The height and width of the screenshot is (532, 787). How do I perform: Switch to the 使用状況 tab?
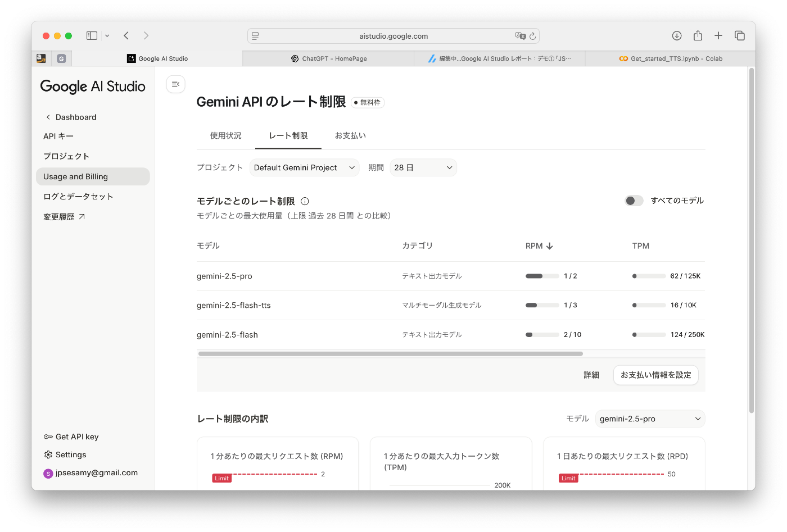coord(226,136)
